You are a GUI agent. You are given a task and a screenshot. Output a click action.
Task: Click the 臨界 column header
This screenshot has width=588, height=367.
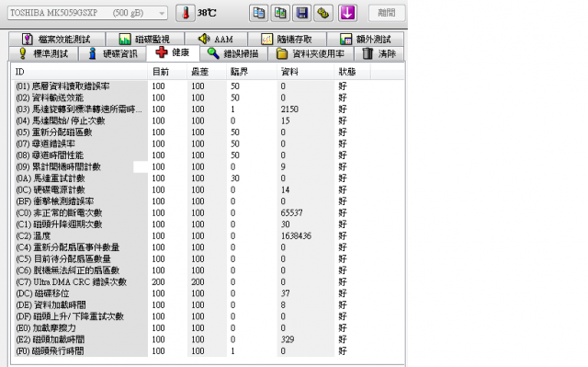(x=252, y=72)
